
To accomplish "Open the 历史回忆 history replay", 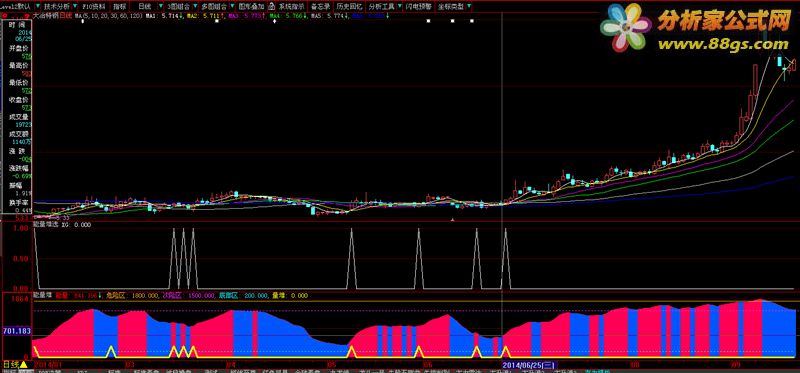I will pyautogui.click(x=349, y=7).
